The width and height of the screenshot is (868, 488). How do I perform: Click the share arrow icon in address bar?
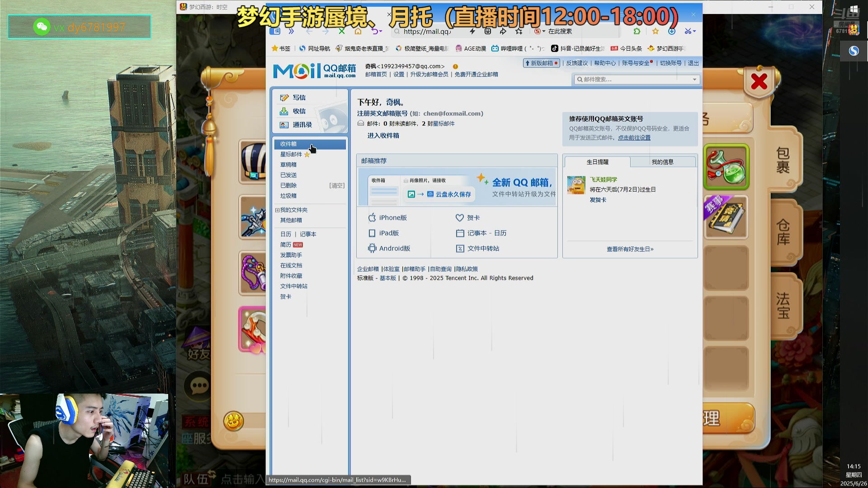click(x=503, y=31)
